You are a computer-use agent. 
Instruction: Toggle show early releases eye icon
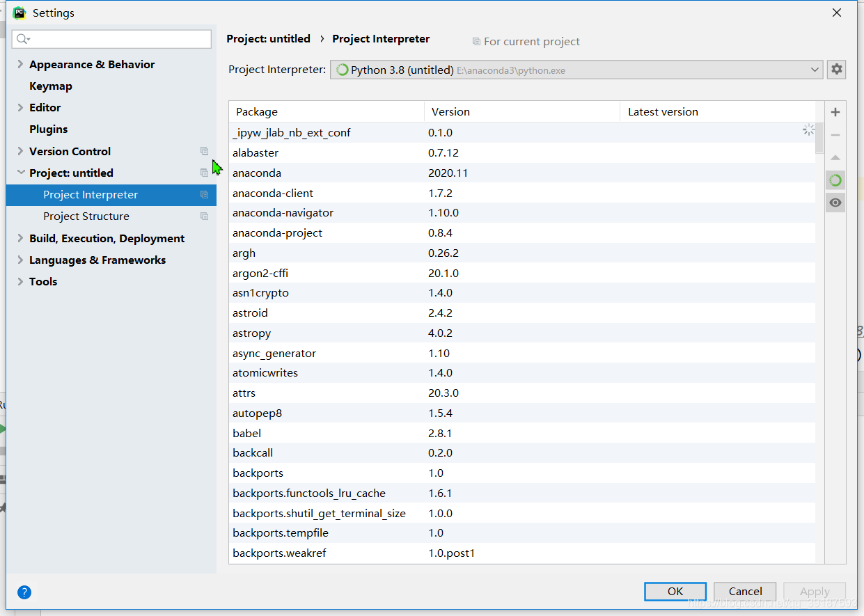(835, 203)
